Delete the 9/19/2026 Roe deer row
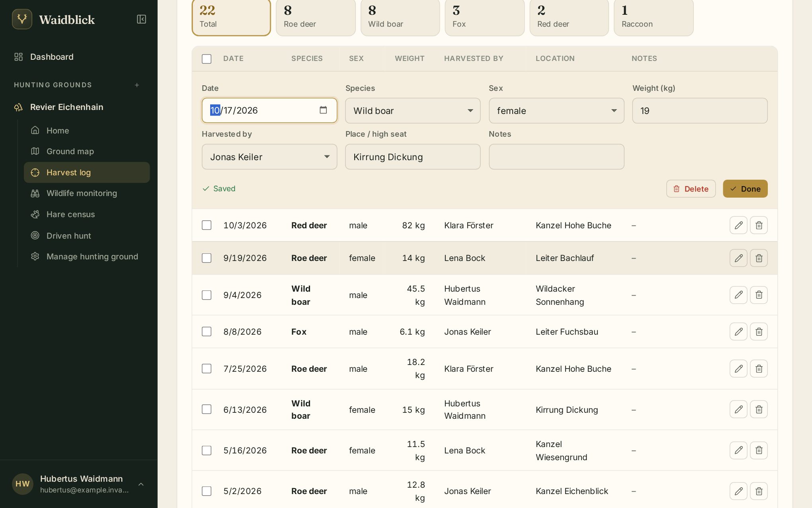 [759, 258]
